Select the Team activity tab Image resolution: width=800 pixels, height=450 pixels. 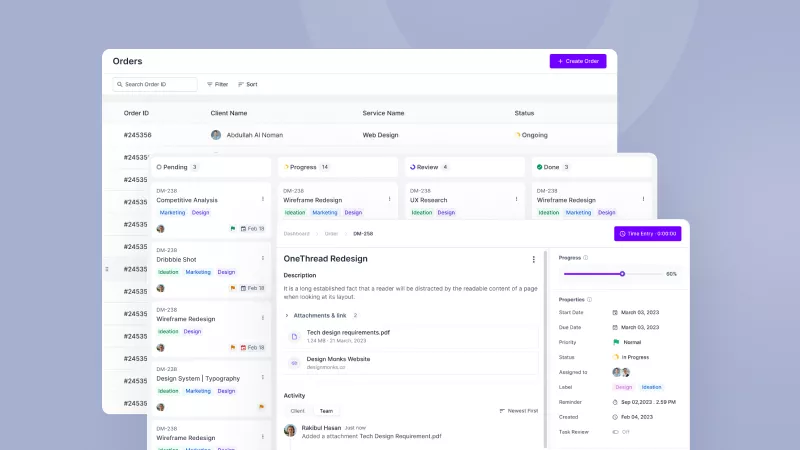326,411
